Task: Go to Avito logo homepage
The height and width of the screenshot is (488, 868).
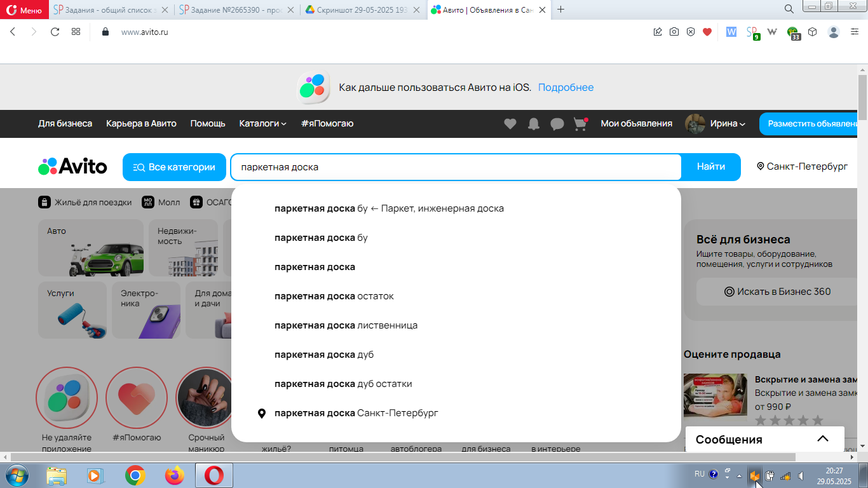Action: click(72, 167)
